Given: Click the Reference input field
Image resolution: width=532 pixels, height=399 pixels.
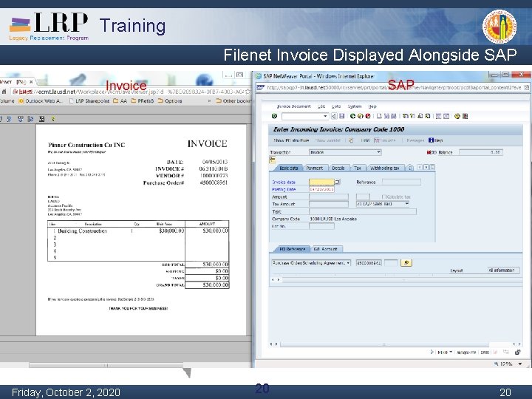Looking at the screenshot, I should (x=401, y=182).
